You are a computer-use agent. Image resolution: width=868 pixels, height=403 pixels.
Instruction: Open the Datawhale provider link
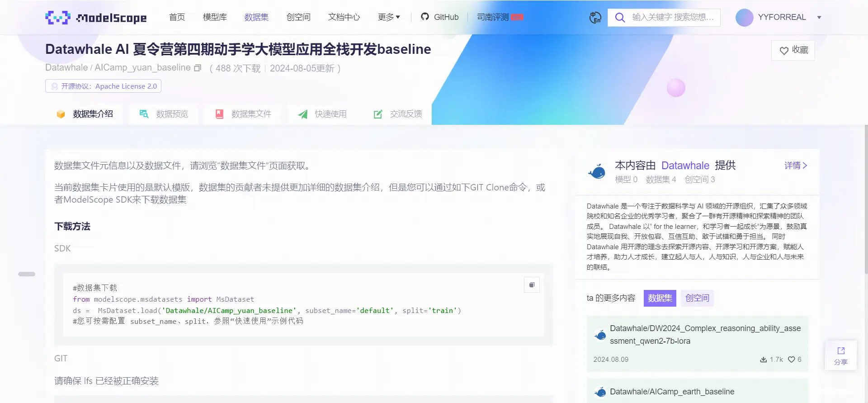685,166
